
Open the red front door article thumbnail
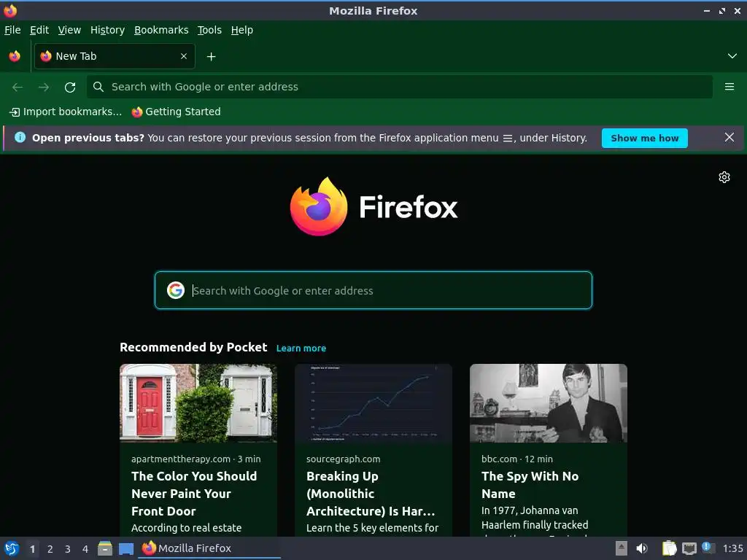(x=198, y=402)
